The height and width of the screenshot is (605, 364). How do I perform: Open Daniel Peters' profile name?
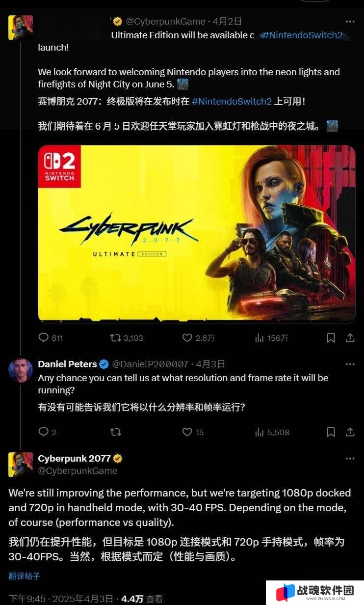[67, 364]
